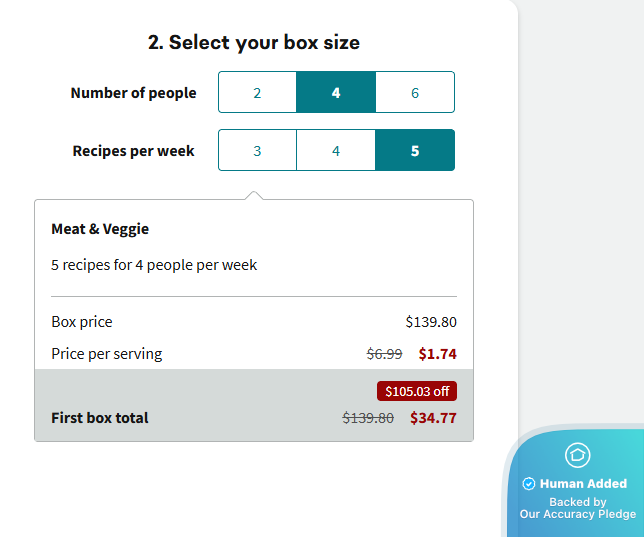Screen dimensions: 644x537
Task: Click the 5 recipes for 4 people summary
Action: click(154, 265)
